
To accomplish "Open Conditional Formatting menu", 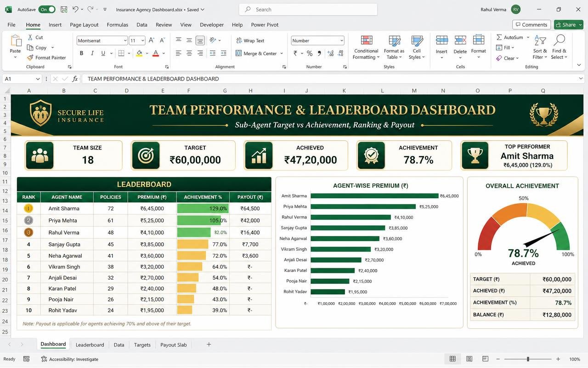I will 366,47.
